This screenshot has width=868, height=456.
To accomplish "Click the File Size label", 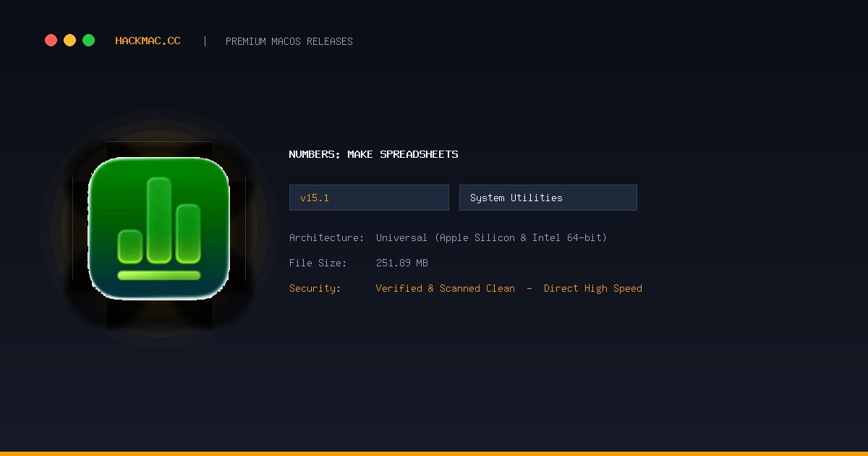I will coord(318,263).
